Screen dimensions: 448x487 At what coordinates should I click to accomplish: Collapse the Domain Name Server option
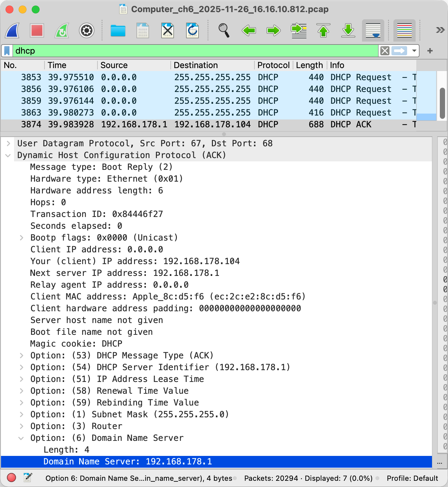click(x=21, y=438)
